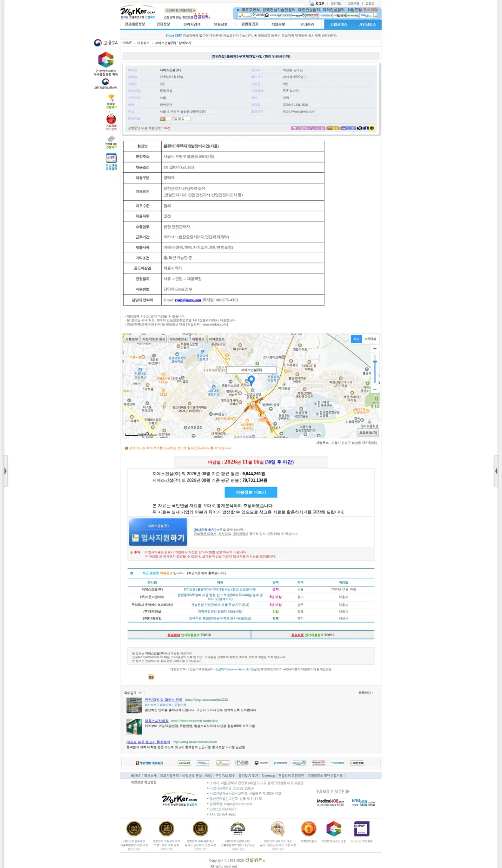Click the 고객센터 link at top
Viewport: 502px width, 868px height.
tap(353, 4)
